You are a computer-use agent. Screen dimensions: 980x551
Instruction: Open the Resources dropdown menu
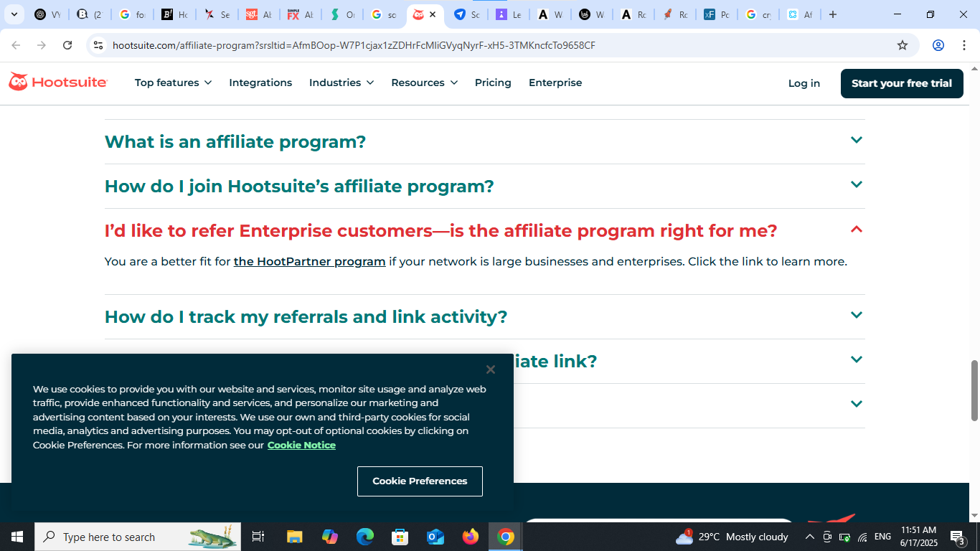point(424,83)
